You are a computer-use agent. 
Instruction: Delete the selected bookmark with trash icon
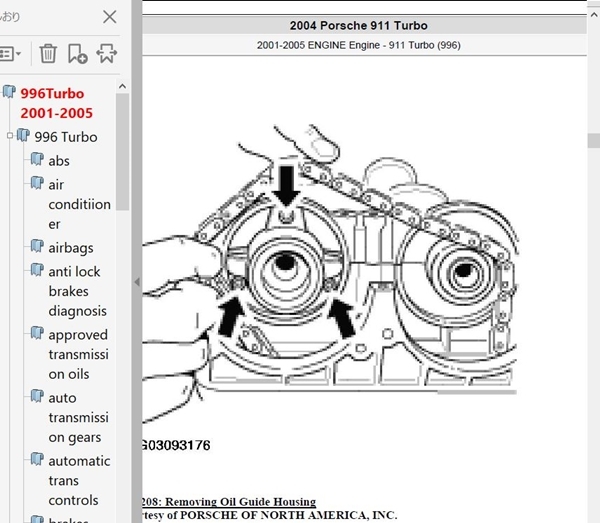48,53
